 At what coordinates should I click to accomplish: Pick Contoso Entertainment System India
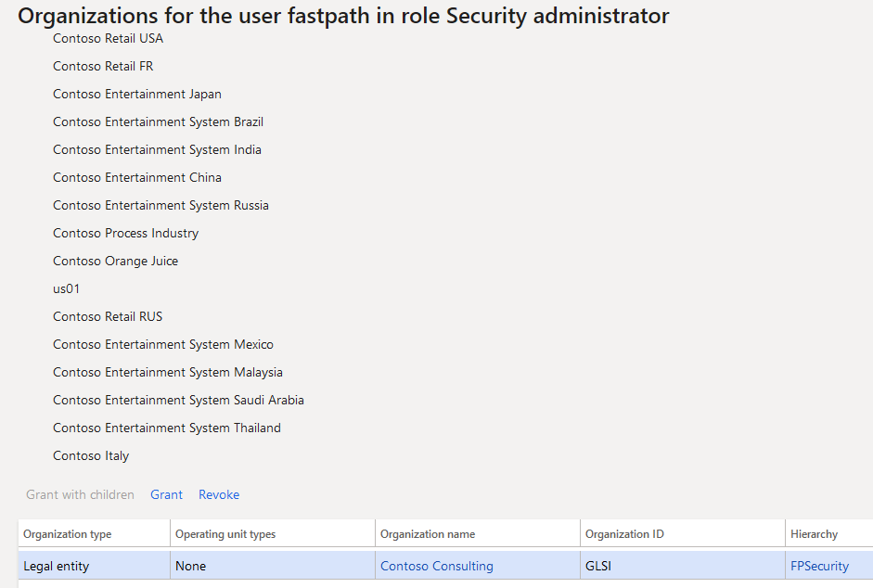tap(157, 150)
